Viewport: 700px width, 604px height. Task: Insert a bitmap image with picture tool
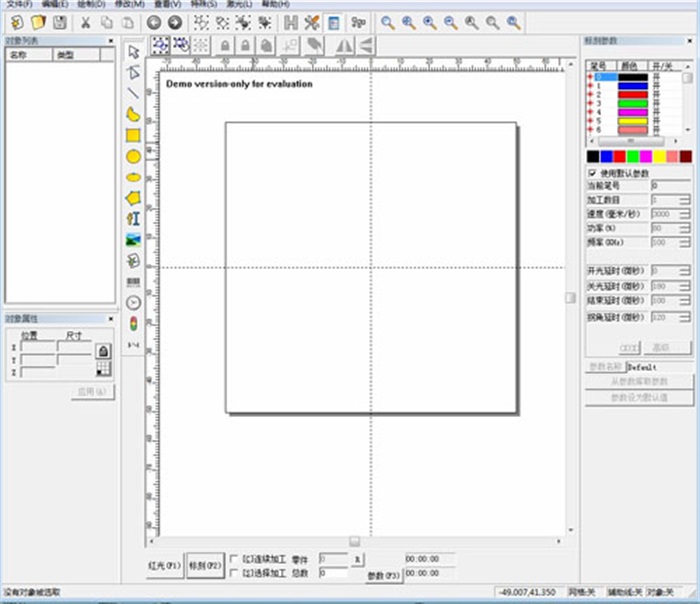click(133, 240)
